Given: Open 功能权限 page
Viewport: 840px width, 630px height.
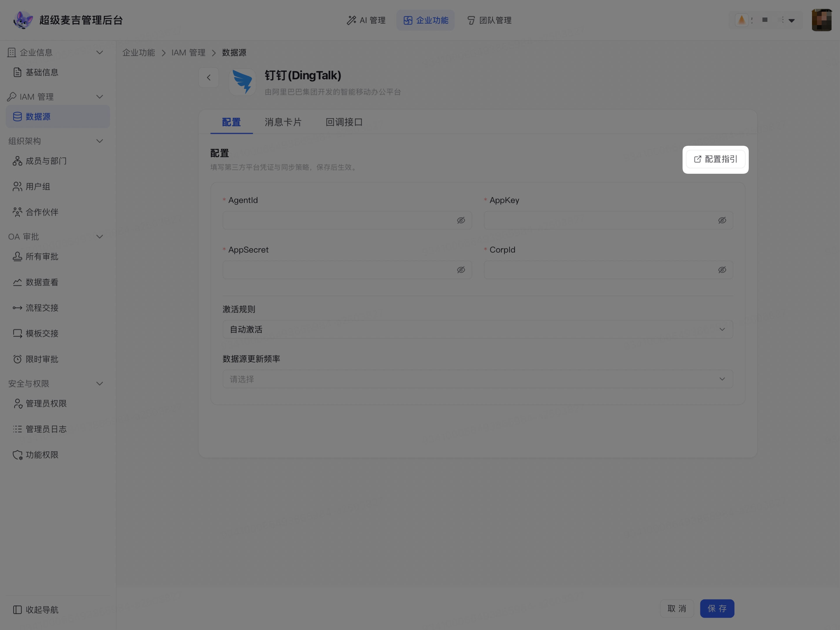Looking at the screenshot, I should 58,454.
